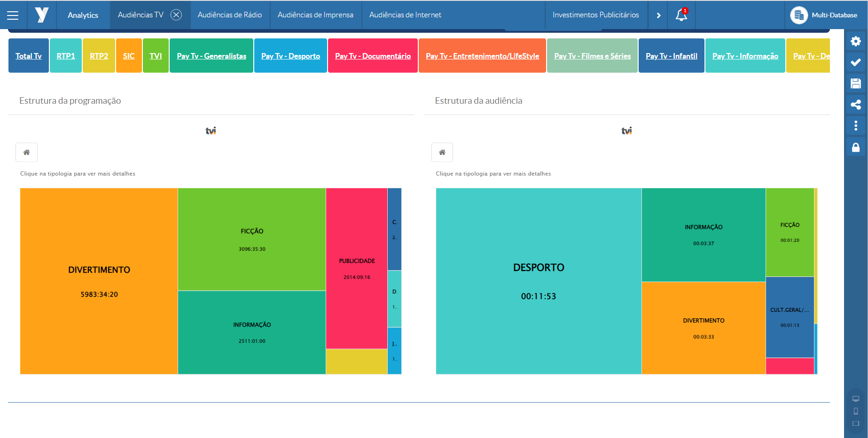This screenshot has width=868, height=438.
Task: Click the DESPORTO block in audiência treemap
Action: pos(538,281)
